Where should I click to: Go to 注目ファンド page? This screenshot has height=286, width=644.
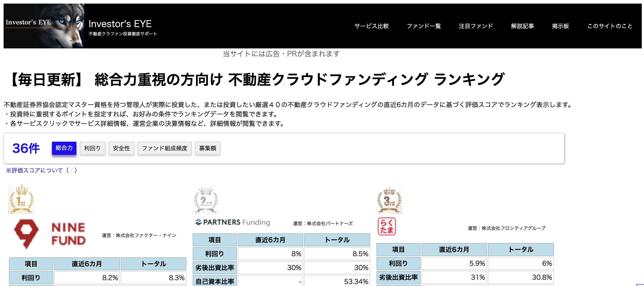click(476, 26)
